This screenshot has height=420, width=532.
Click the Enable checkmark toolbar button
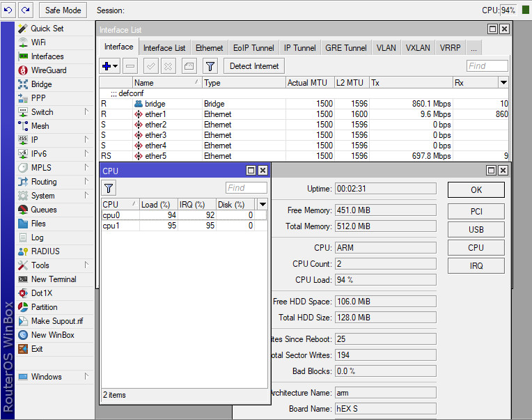151,65
